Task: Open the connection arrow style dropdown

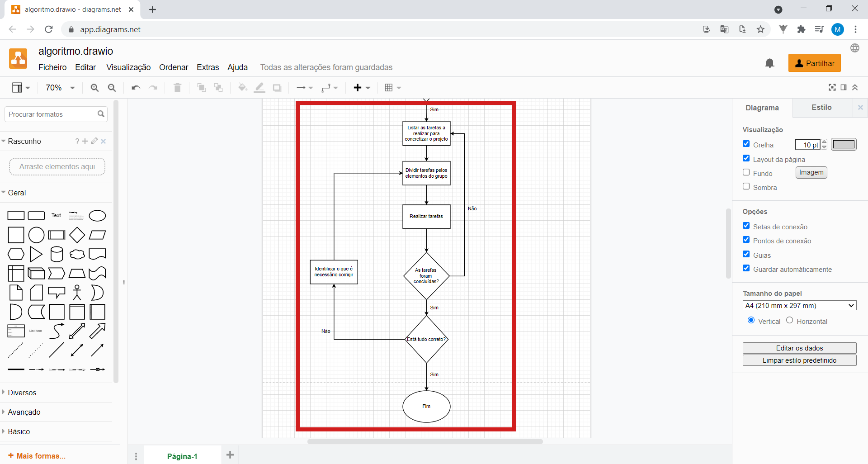Action: coord(305,88)
